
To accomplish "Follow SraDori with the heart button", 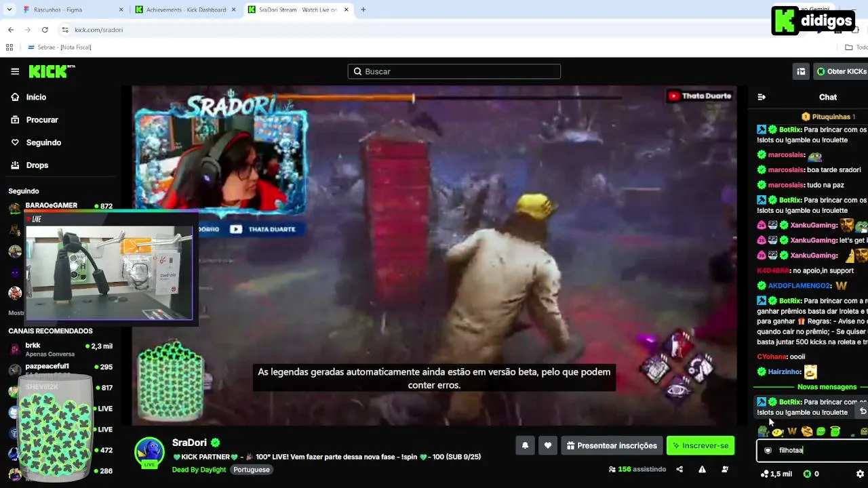I will coord(548,445).
